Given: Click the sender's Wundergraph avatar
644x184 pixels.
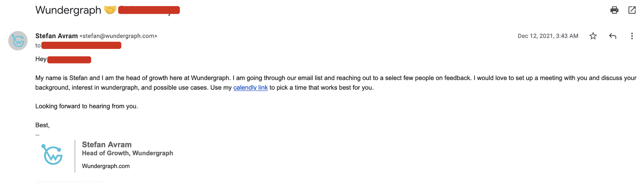Looking at the screenshot, I should tap(18, 41).
